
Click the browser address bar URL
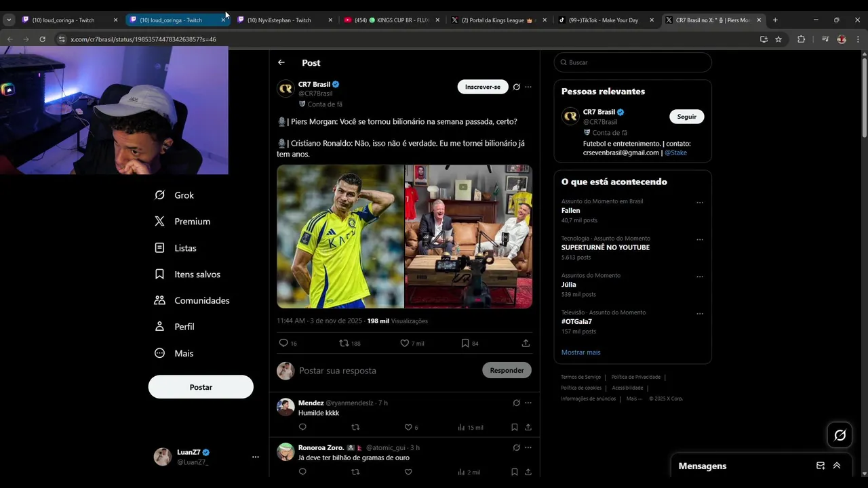[143, 39]
